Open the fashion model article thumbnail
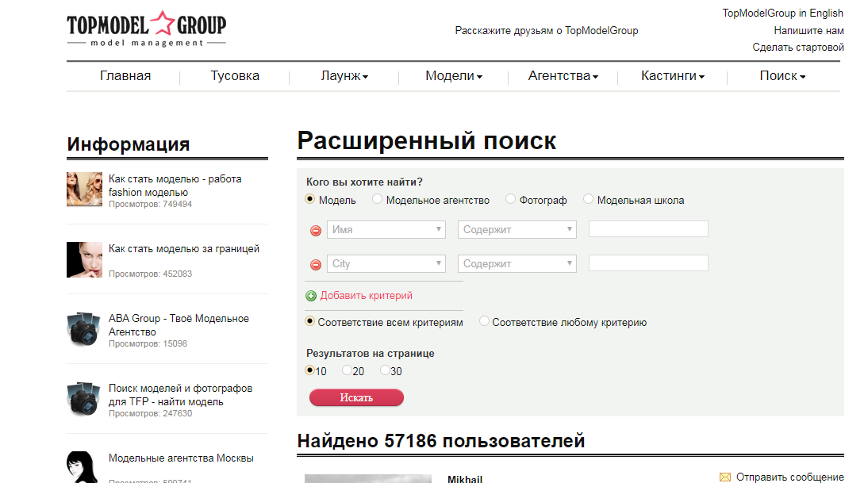Image resolution: width=868 pixels, height=483 pixels. pyautogui.click(x=84, y=189)
